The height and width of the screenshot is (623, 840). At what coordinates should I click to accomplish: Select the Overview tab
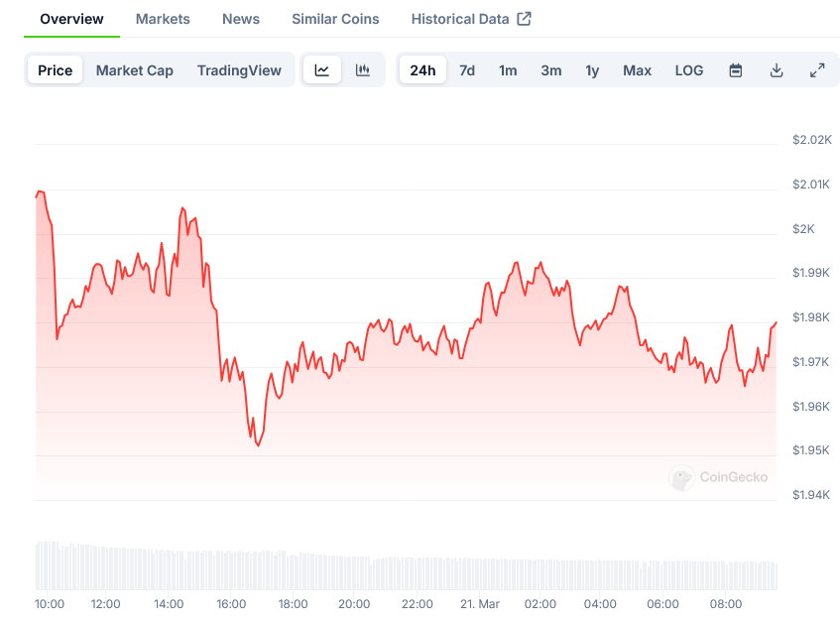coord(71,19)
